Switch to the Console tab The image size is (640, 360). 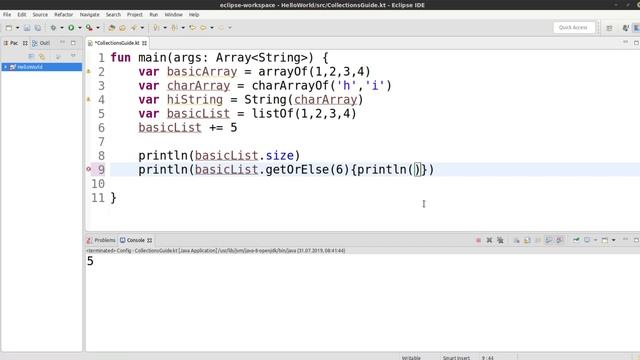pyautogui.click(x=135, y=240)
